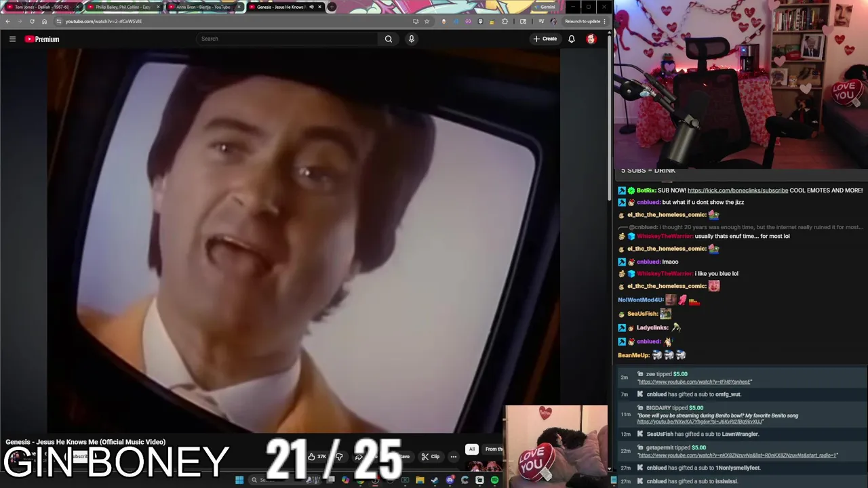
Task: Open Spotify from the taskbar
Action: pos(494,481)
